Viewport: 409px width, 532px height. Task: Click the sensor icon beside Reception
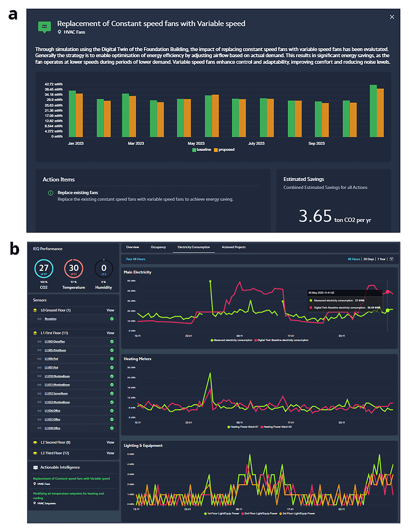pyautogui.click(x=39, y=319)
